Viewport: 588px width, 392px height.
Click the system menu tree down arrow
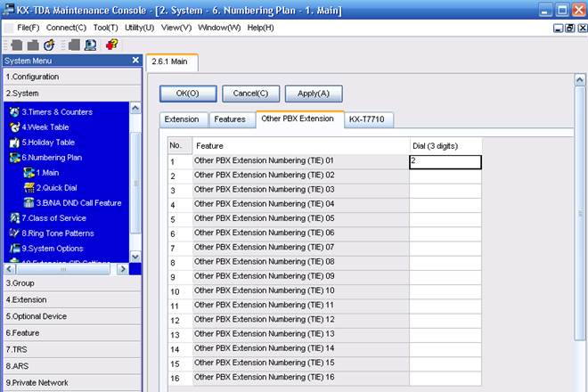pyautogui.click(x=135, y=257)
